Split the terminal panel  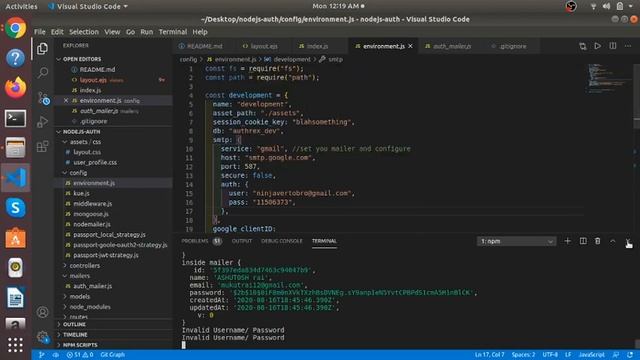coord(583,241)
